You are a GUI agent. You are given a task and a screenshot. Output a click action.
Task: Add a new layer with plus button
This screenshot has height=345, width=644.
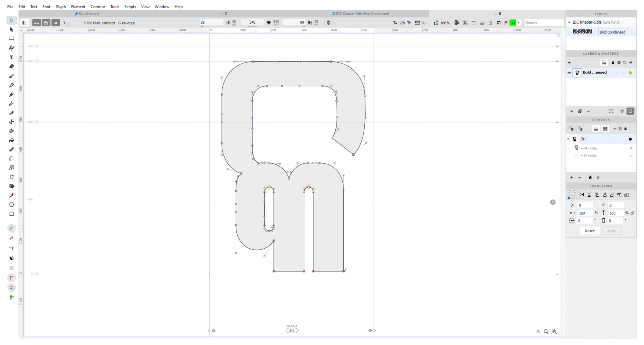(572, 111)
